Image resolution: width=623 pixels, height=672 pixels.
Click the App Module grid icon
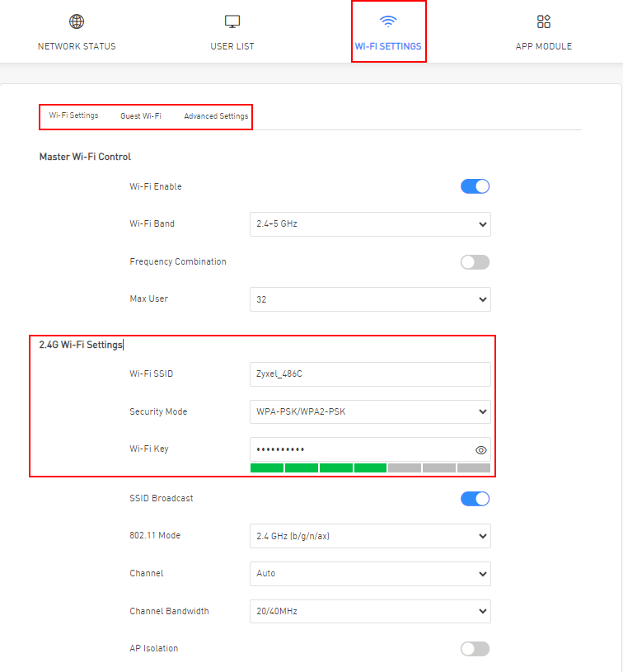(543, 22)
